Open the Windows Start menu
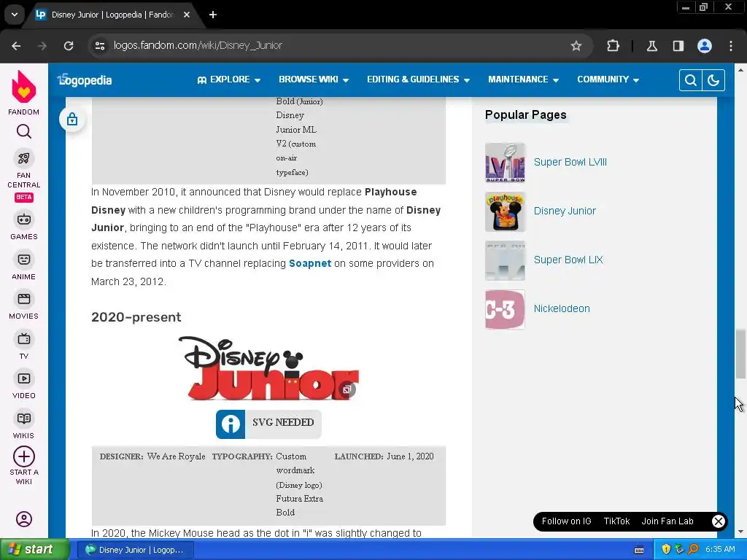 [x=34, y=550]
